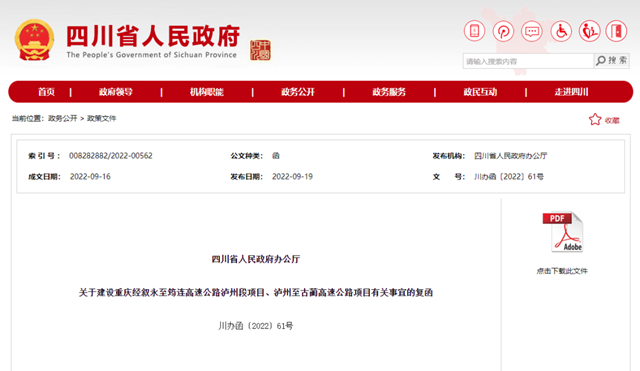Click the mobile phone version icon
The width and height of the screenshot is (640, 371).
474,31
